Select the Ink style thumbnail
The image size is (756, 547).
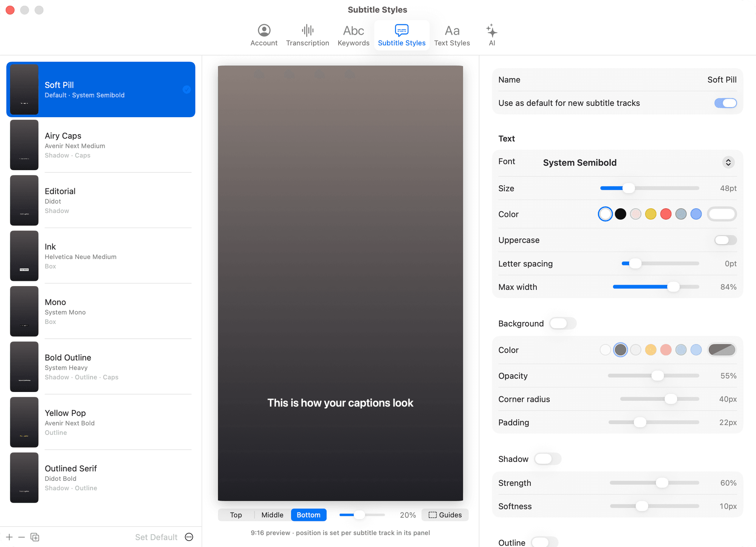click(24, 256)
